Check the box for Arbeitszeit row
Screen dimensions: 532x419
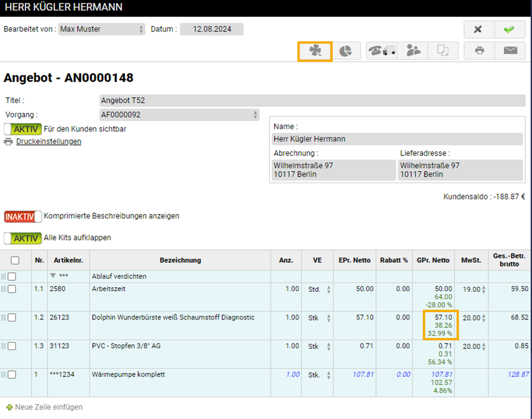[12, 289]
